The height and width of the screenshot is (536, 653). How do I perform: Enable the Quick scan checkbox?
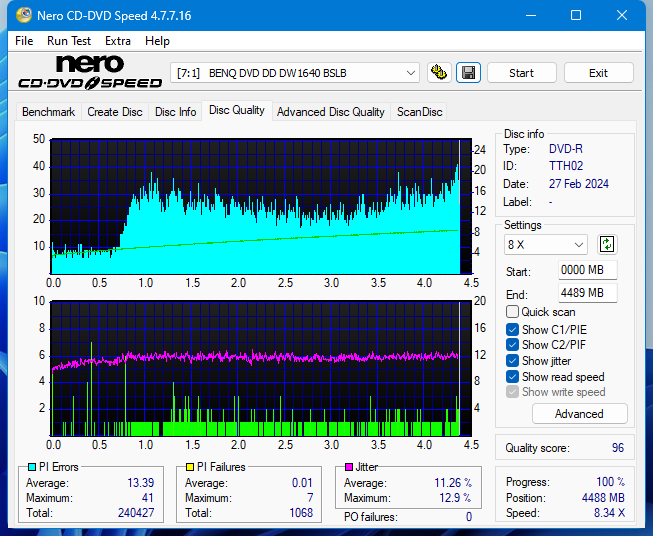[512, 312]
